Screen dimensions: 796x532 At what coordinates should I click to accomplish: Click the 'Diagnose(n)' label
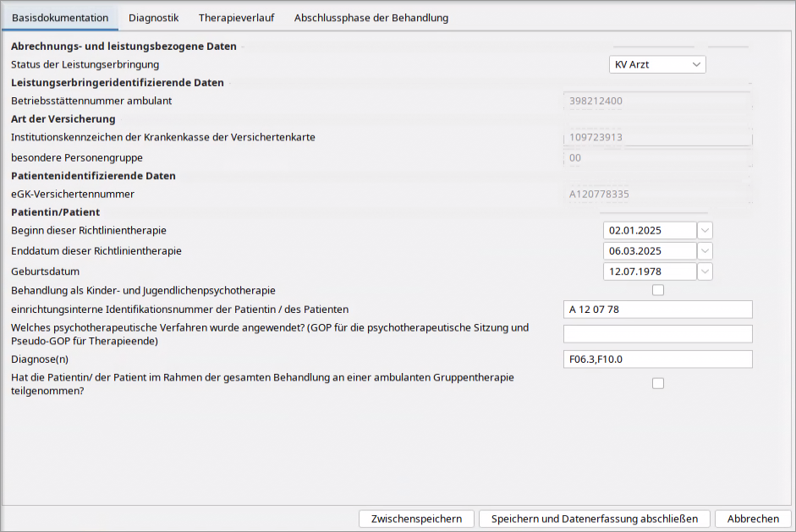(40, 359)
